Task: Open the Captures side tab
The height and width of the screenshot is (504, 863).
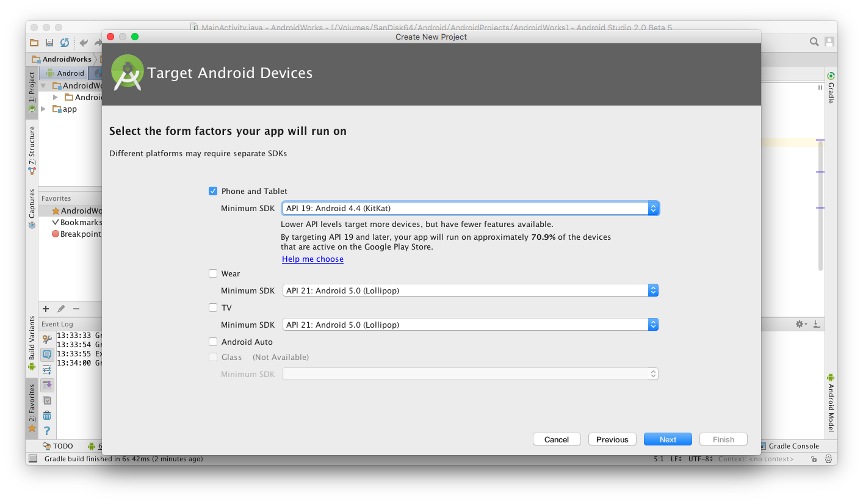Action: (32, 209)
